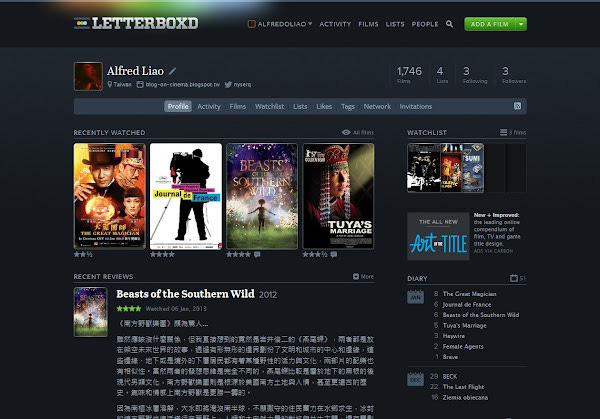
Task: Open Films in top navigation
Action: pyautogui.click(x=368, y=24)
